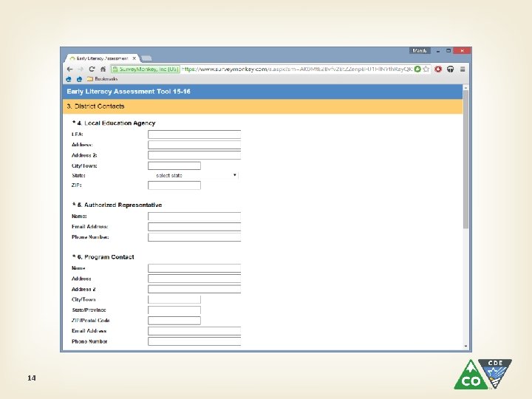Bookmark this page with the star icon
The image size is (532, 399).
[426, 69]
